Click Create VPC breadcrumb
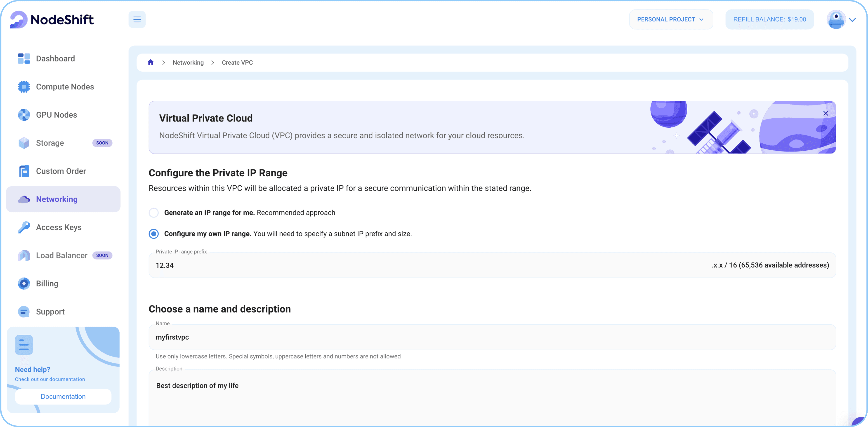Image resolution: width=868 pixels, height=427 pixels. (237, 63)
